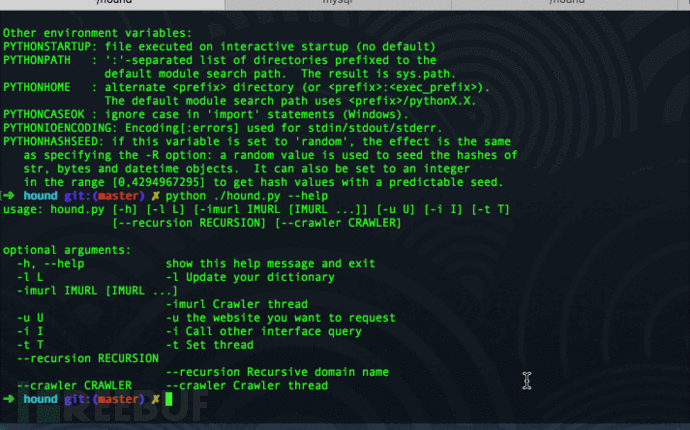Image resolution: width=690 pixels, height=430 pixels.
Task: Click '-u the website you want to request'
Action: [280, 318]
